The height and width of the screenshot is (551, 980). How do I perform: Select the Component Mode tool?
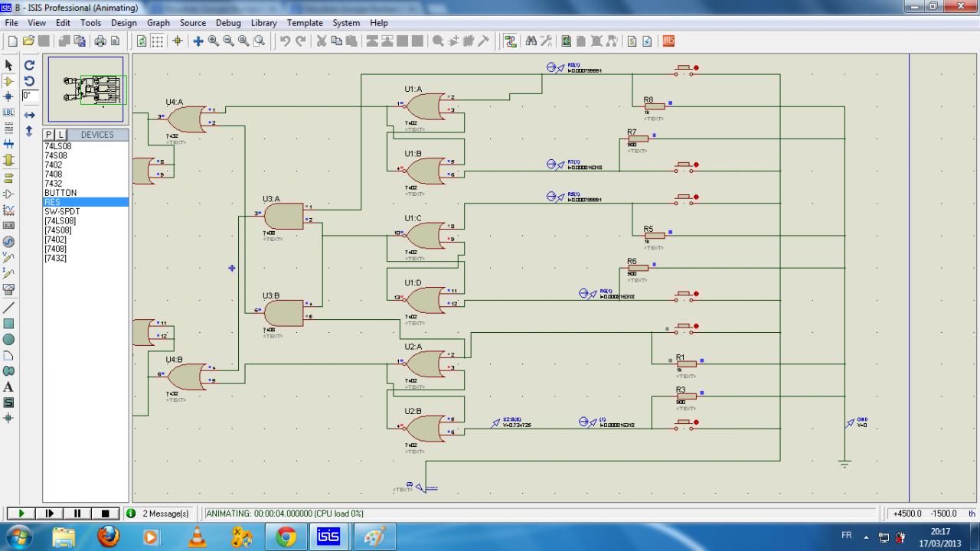[x=9, y=81]
